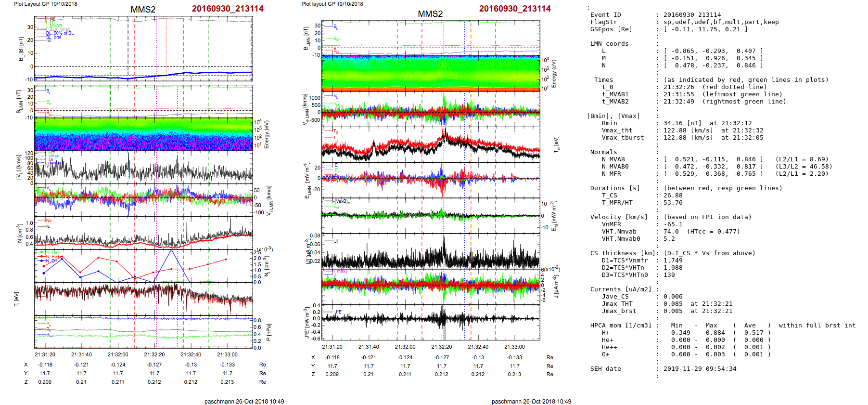Click the T_CS duration value 26.88
The height and width of the screenshot is (405, 868).
coord(673,196)
